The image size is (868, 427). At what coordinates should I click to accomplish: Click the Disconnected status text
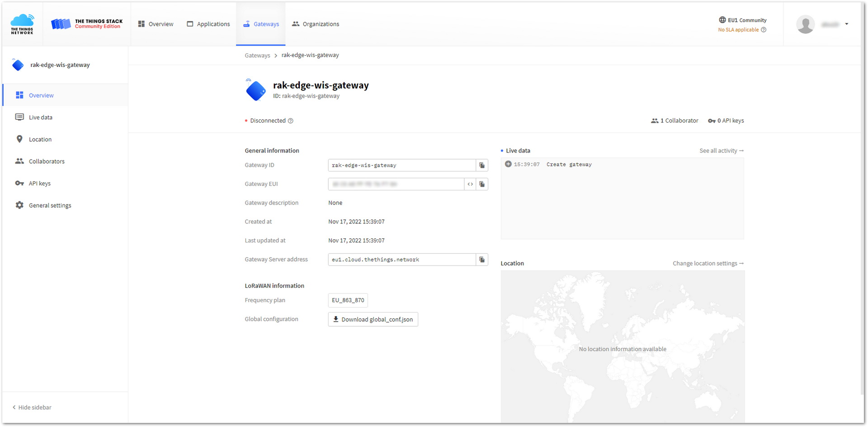coord(268,121)
